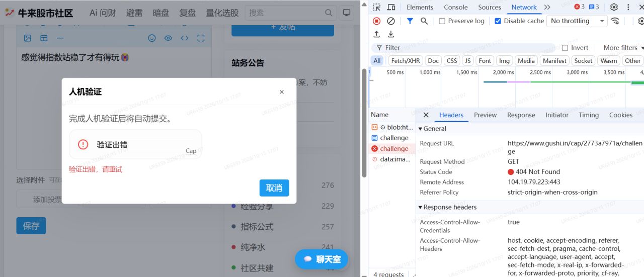Click the editor table layout icon
This screenshot has width=644, height=277.
point(44,38)
